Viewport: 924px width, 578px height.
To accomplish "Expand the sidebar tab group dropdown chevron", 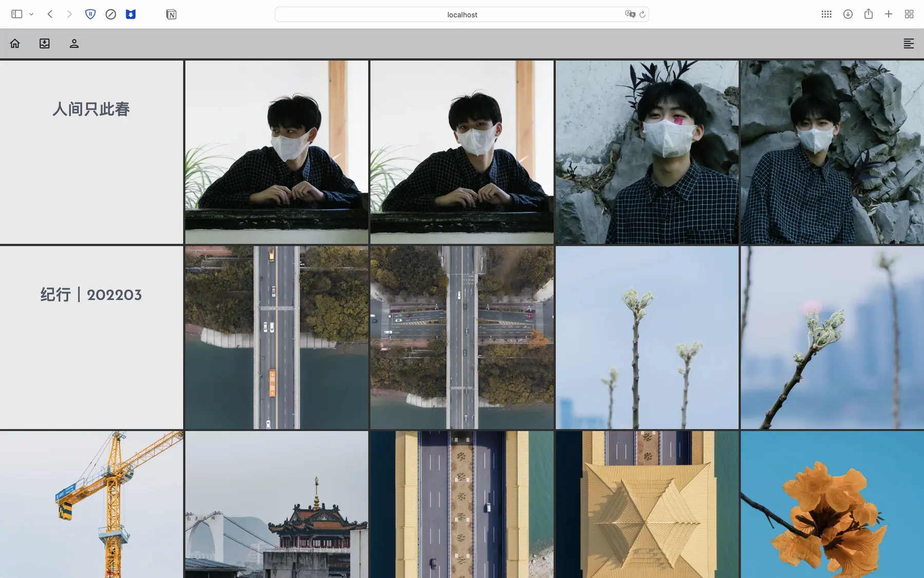I will coord(31,14).
